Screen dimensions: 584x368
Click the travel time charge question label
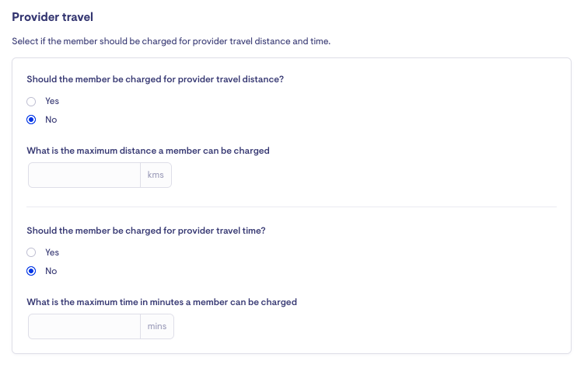(146, 231)
